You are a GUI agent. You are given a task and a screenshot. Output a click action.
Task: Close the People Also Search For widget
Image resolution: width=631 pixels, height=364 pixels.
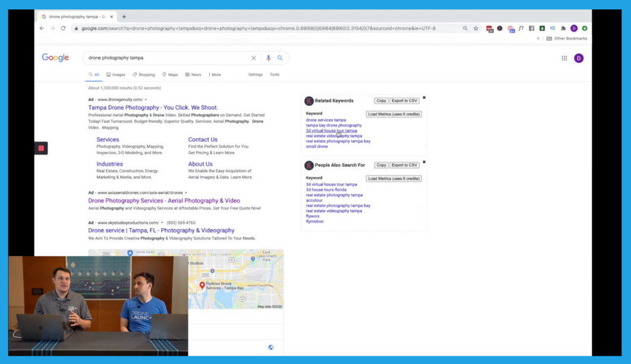pos(424,162)
